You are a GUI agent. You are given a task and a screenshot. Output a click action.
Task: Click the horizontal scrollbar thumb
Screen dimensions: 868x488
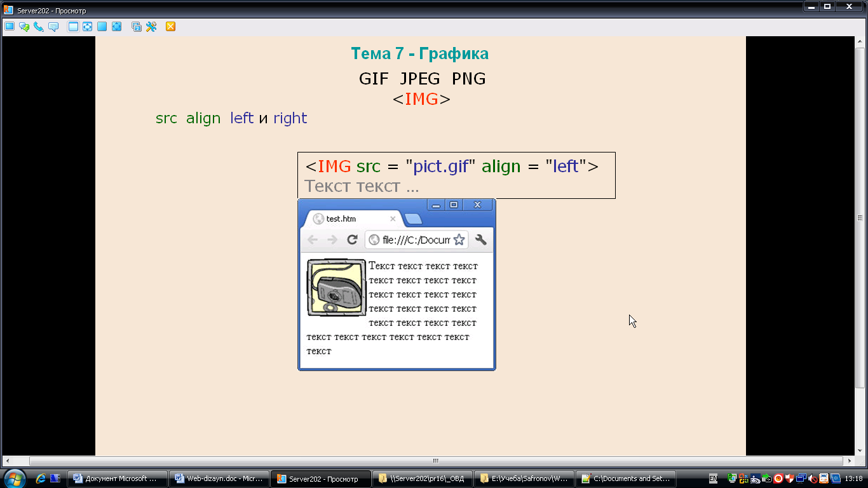pos(436,461)
